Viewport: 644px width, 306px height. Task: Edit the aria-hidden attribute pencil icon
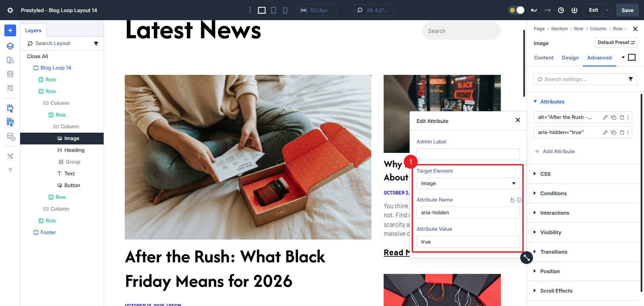(605, 132)
